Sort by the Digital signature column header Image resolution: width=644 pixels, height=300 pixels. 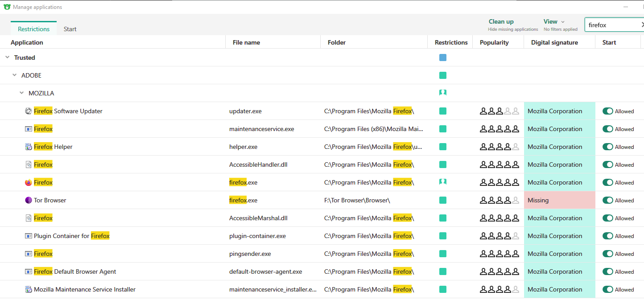tap(554, 42)
